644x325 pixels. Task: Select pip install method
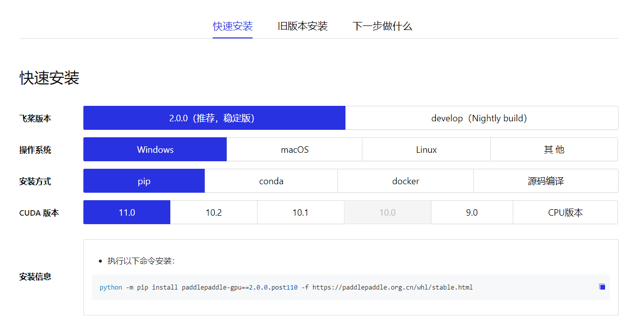click(x=144, y=181)
